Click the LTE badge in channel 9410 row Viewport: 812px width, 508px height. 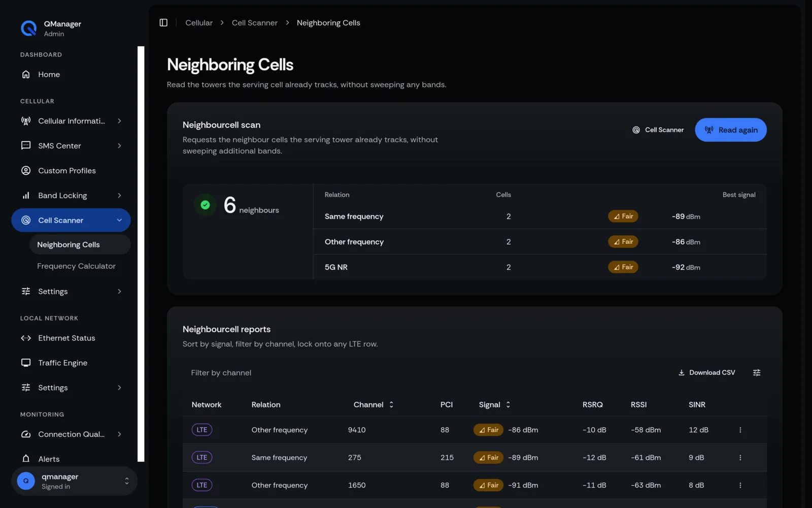(x=202, y=430)
